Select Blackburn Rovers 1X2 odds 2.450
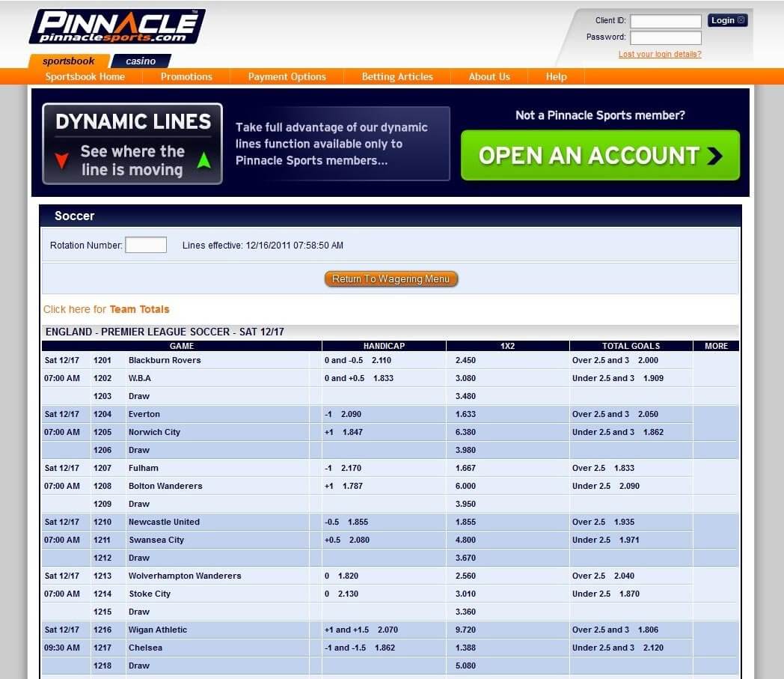Image resolution: width=784 pixels, height=679 pixels. tap(465, 360)
